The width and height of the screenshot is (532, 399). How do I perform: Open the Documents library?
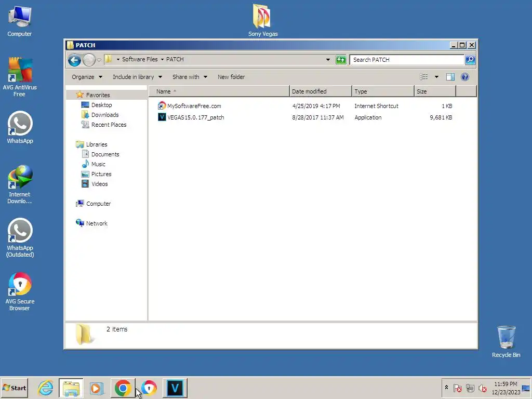(x=105, y=154)
